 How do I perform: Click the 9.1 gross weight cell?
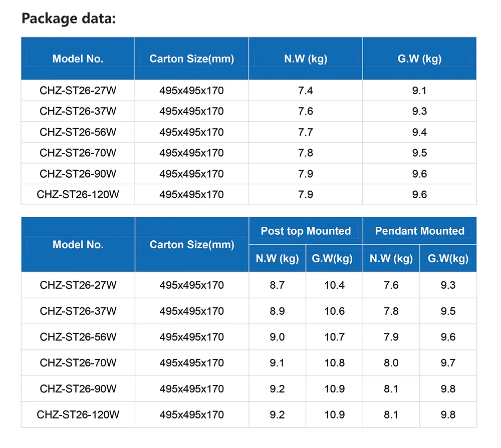(419, 91)
